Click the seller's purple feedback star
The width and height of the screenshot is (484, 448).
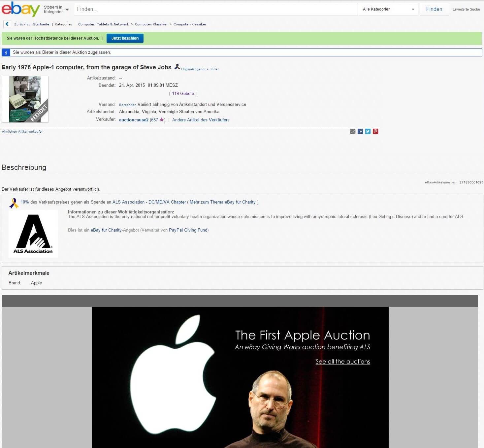[162, 120]
